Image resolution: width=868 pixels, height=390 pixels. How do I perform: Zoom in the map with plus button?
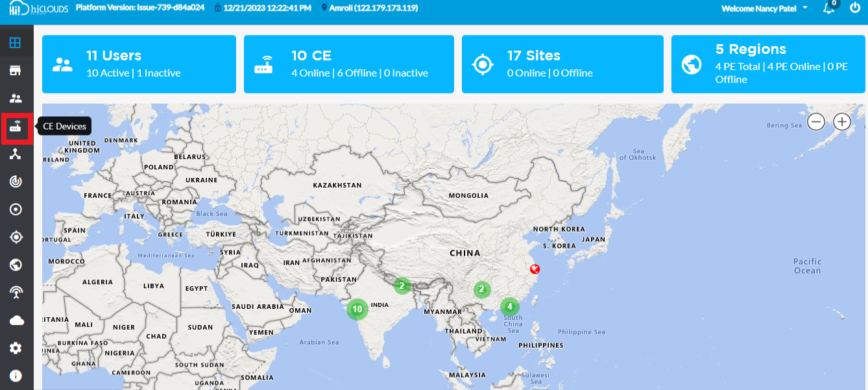click(842, 121)
